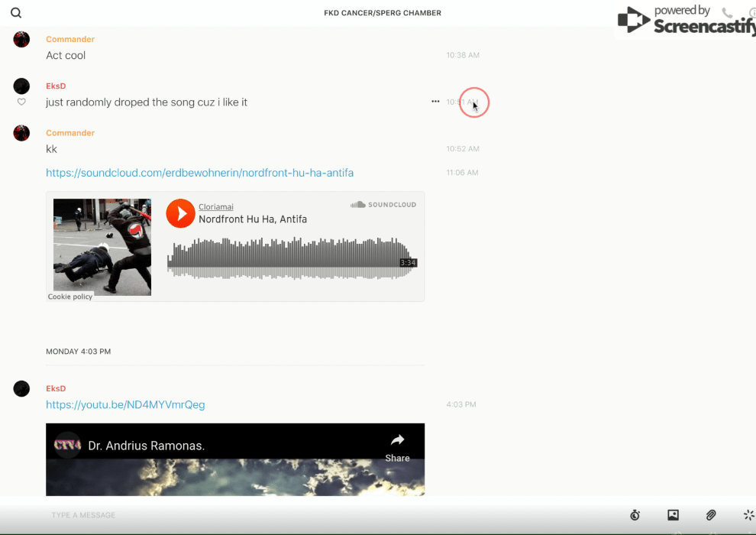756x535 pixels.
Task: Open the Cookie policy link
Action: pos(70,297)
